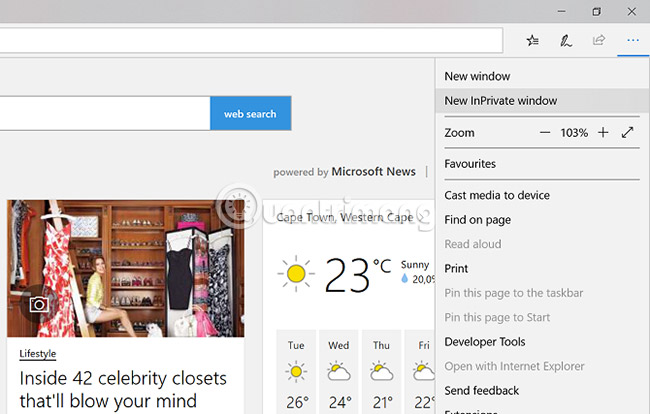
Task: Open Favourites from the menu
Action: tap(543, 164)
